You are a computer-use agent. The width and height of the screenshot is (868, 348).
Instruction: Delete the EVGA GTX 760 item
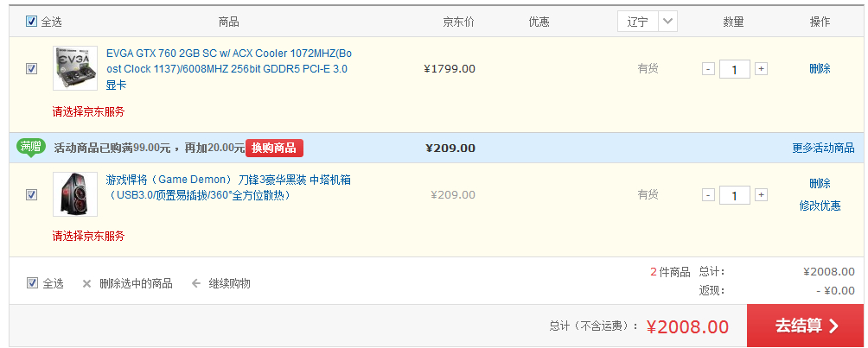[820, 68]
